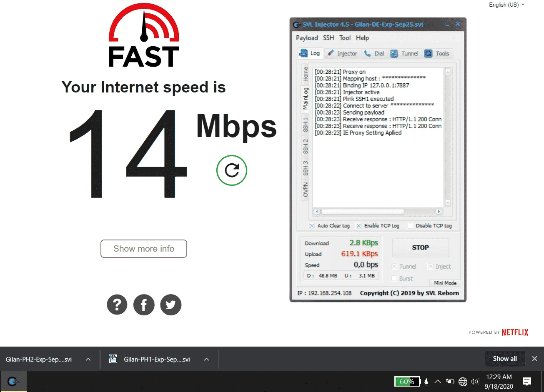Click the network globe tray icon
This screenshot has width=544, height=392.
462,382
